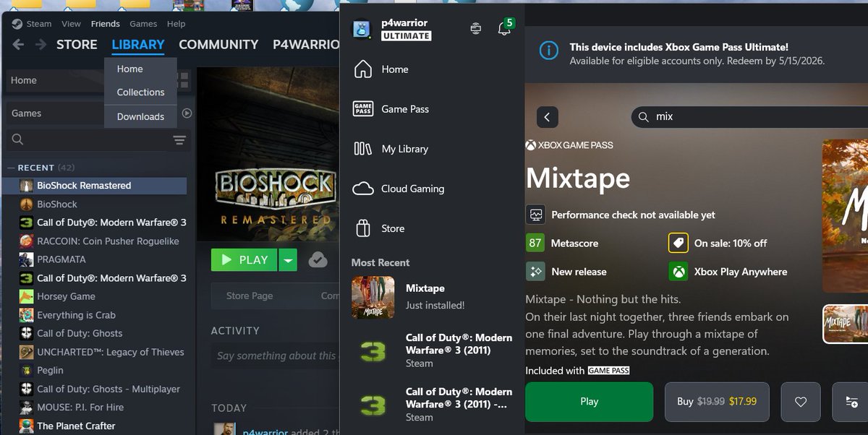
Task: Click the green Xbox Play Anywhere icon
Action: [x=678, y=272]
